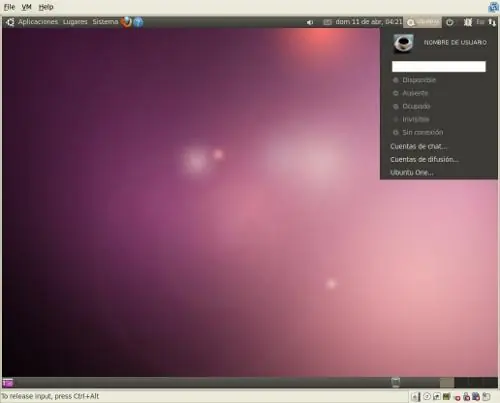Open the VM menu

click(x=26, y=7)
